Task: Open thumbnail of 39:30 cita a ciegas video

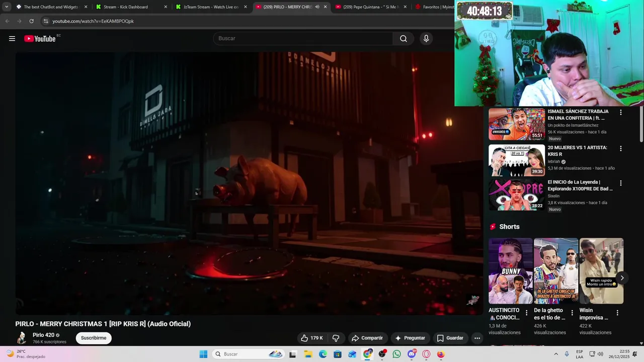Action: click(517, 160)
